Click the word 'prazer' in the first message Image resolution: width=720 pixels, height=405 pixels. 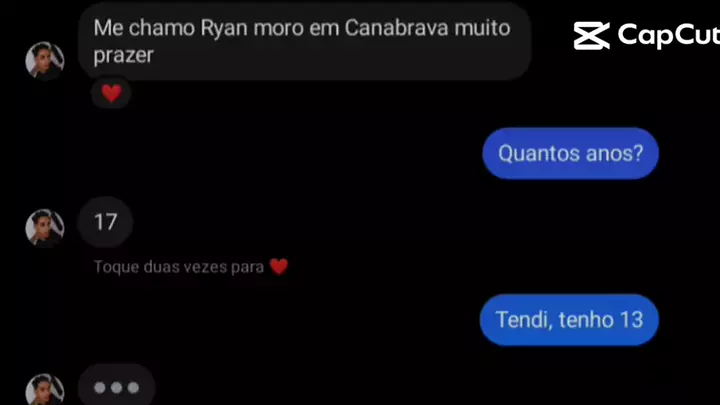(123, 56)
